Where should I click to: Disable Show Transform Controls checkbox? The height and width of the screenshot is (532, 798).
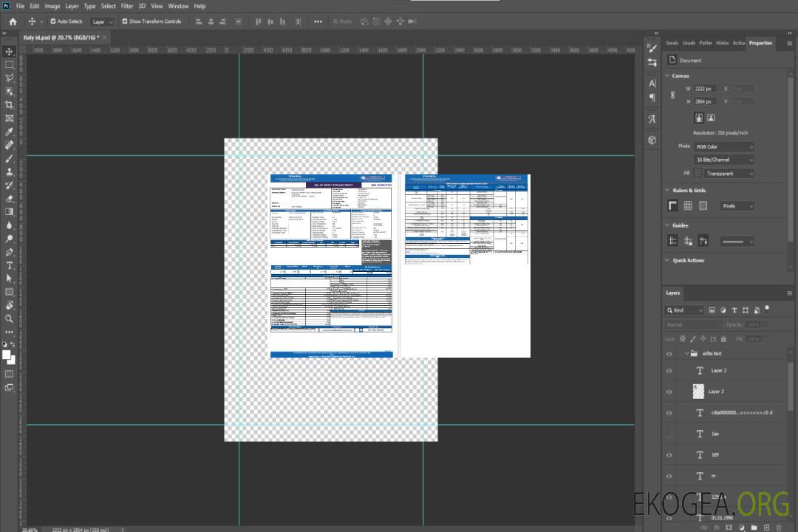coord(125,21)
